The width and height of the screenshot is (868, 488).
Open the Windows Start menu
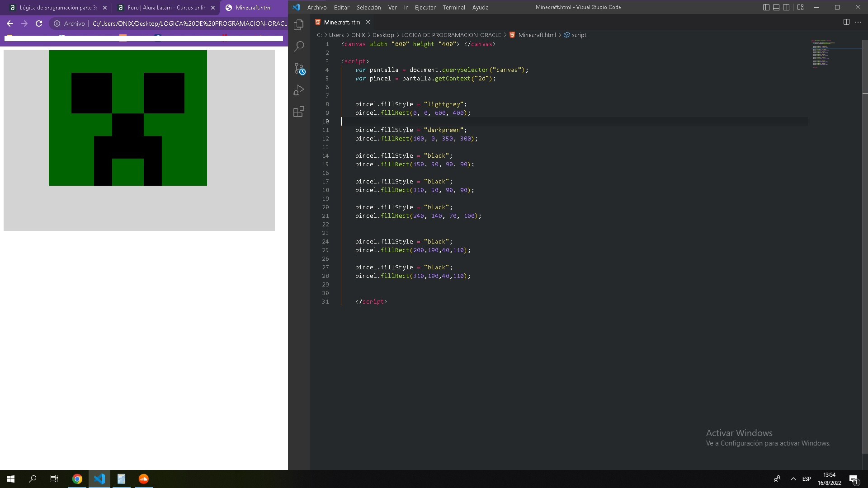click(11, 479)
